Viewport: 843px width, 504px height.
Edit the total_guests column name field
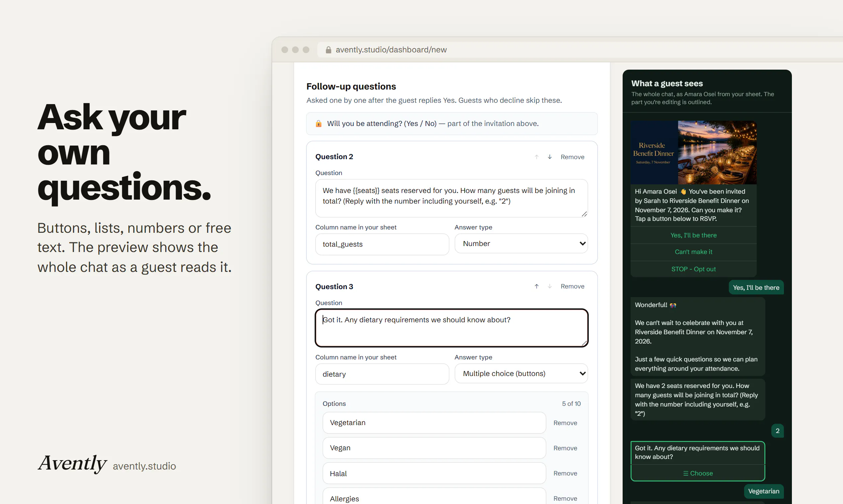click(x=382, y=244)
